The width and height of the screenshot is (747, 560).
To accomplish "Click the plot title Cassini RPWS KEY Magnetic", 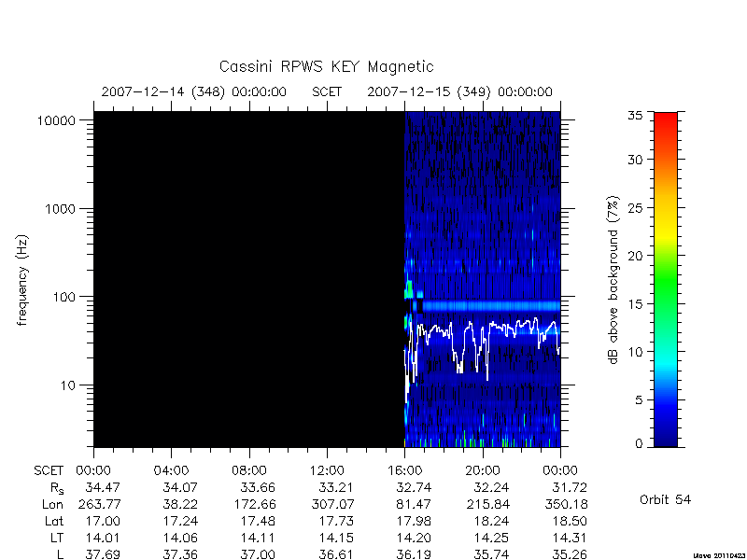I will point(326,66).
